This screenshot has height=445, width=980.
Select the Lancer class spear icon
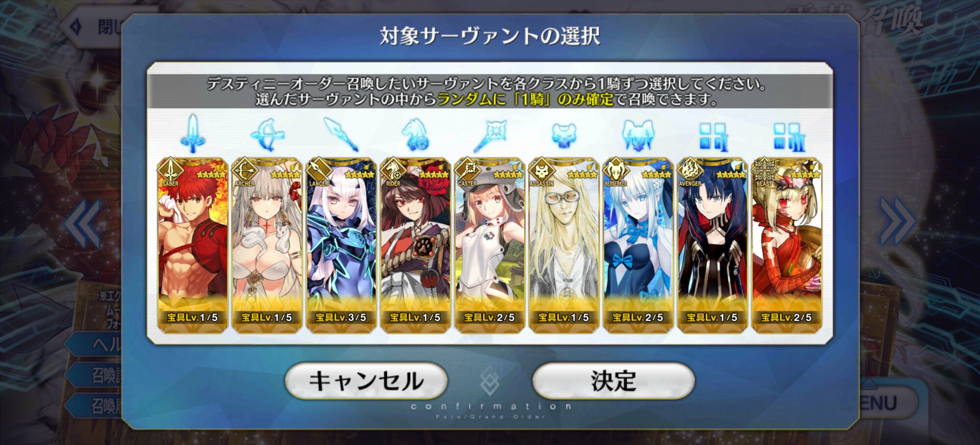tap(342, 134)
